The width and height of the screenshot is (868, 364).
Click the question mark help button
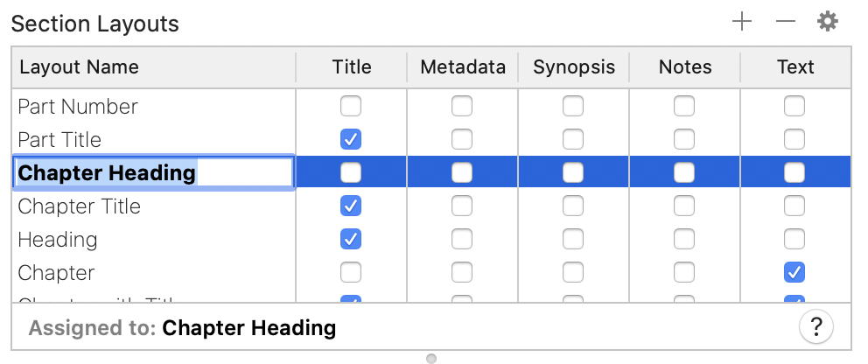tap(815, 327)
